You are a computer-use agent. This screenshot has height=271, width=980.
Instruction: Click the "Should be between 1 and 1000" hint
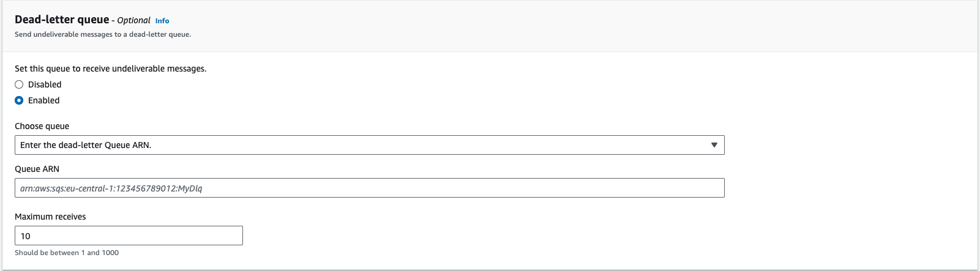click(x=67, y=253)
